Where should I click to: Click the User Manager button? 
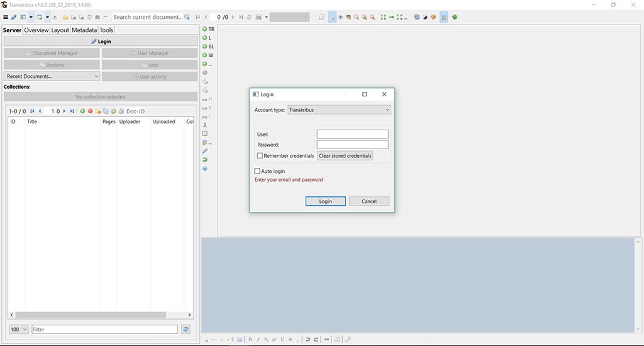[150, 53]
